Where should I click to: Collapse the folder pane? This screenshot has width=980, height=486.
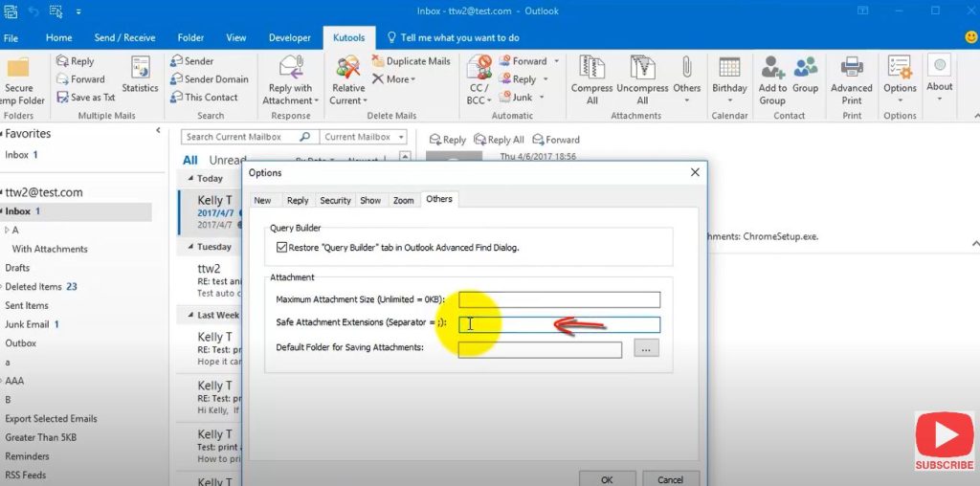158,130
